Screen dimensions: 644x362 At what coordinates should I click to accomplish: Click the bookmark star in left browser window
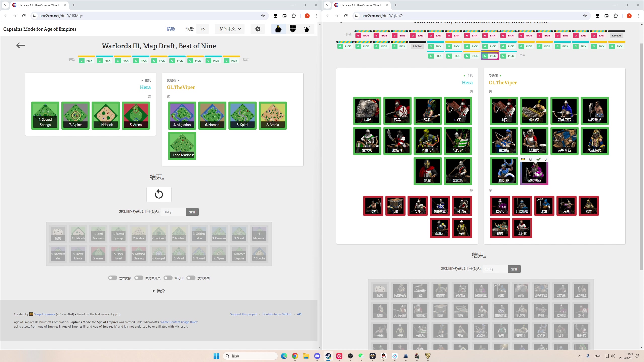263,16
